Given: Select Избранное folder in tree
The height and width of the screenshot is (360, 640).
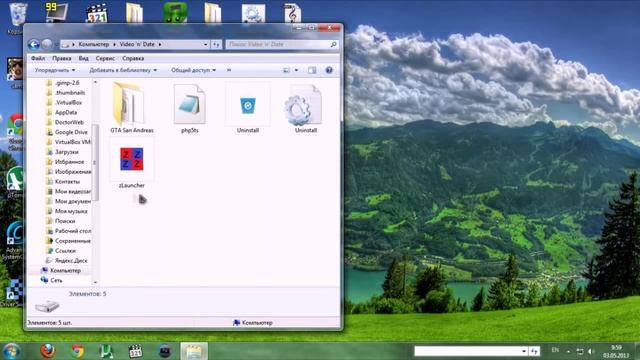Looking at the screenshot, I should click(x=65, y=162).
